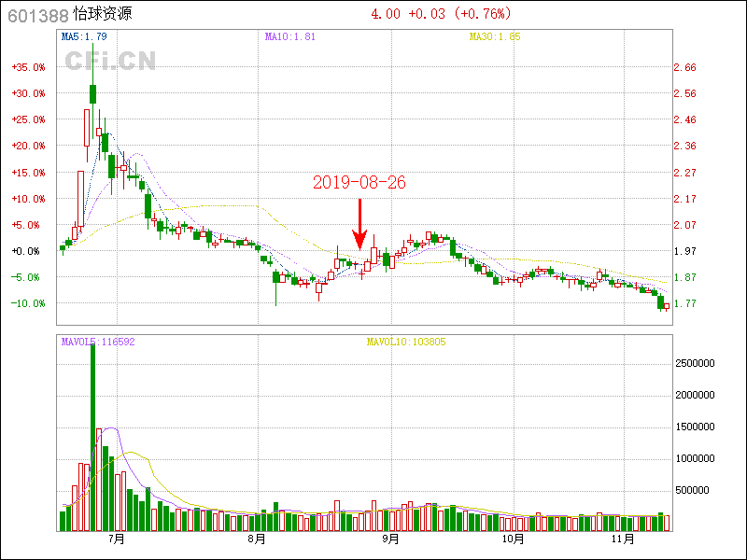
Task: Select the MAVOL5:116592 volume label
Action: click(x=98, y=342)
